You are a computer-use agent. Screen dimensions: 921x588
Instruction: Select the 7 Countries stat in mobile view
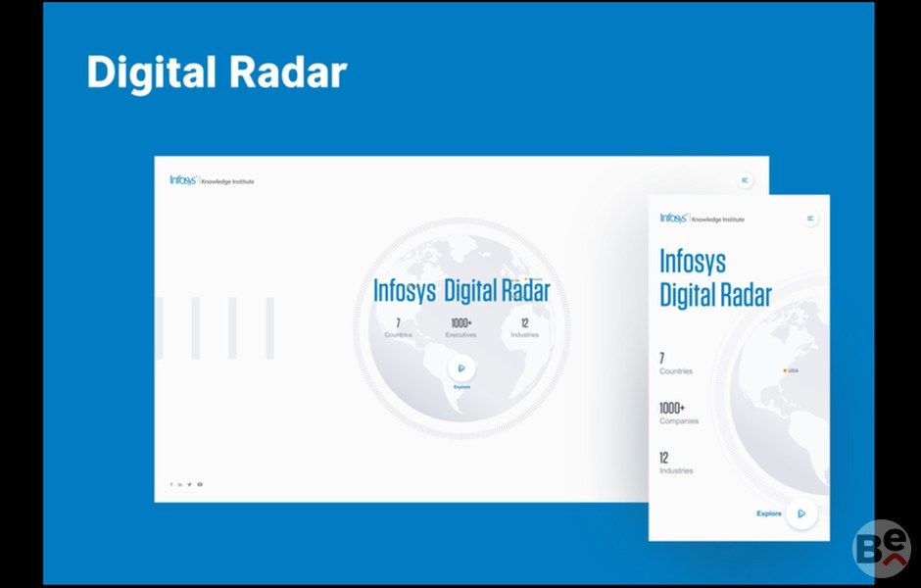[x=675, y=364]
